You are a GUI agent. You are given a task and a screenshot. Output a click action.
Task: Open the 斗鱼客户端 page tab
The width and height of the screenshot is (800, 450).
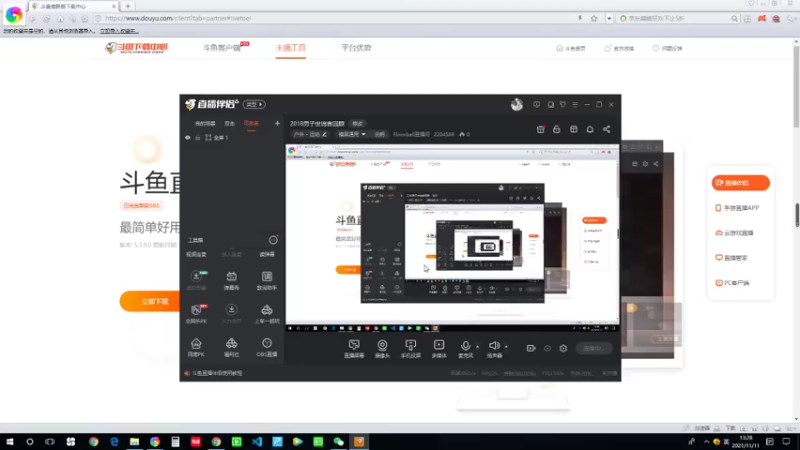tap(222, 48)
